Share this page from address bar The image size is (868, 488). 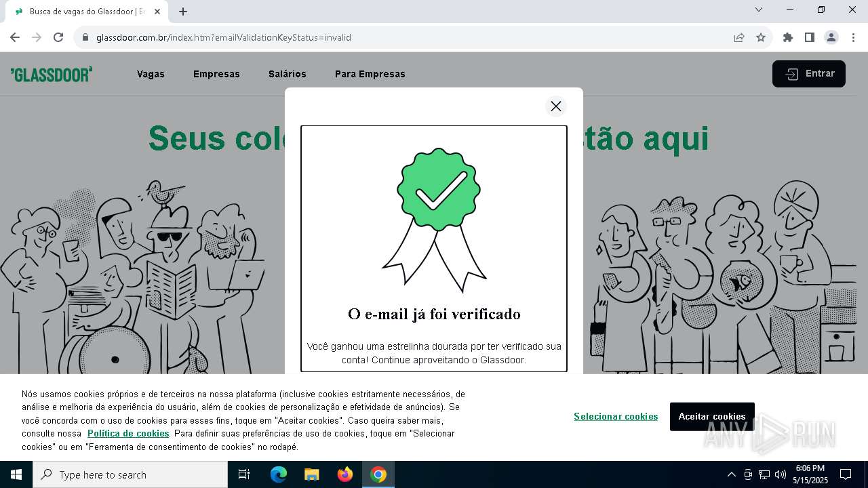click(739, 37)
